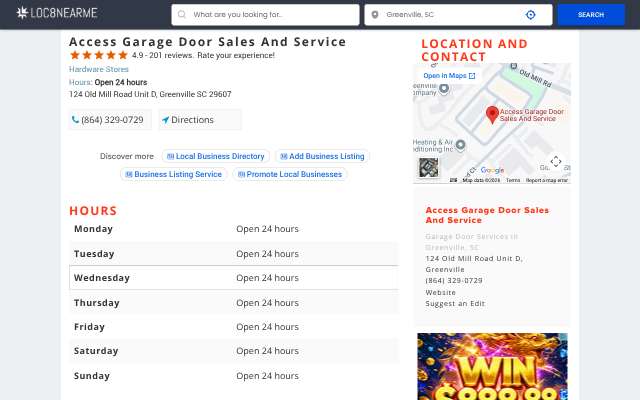Click the red map pin marker
This screenshot has height=400, width=640.
pyautogui.click(x=492, y=115)
